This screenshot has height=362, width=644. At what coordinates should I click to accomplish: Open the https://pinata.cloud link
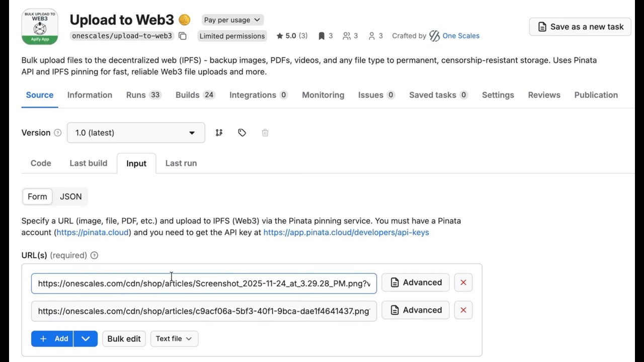point(93,232)
